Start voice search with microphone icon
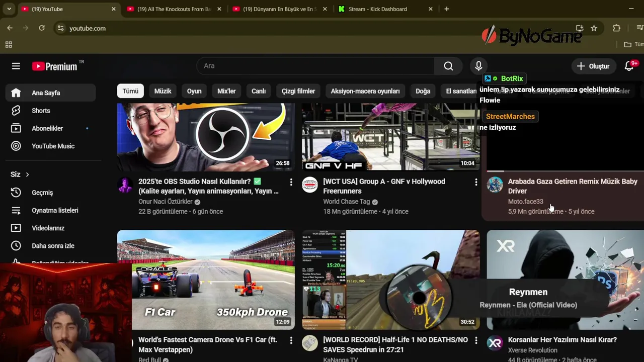Image resolution: width=644 pixels, height=362 pixels. coord(478,66)
